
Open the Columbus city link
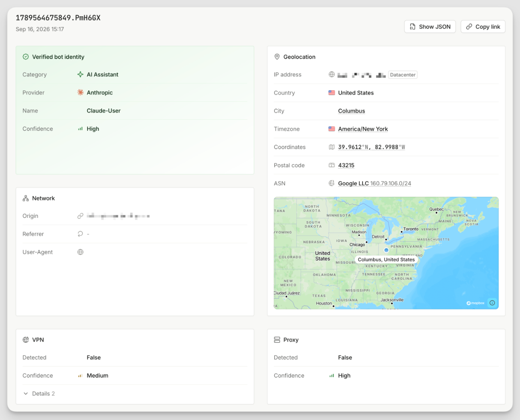352,111
